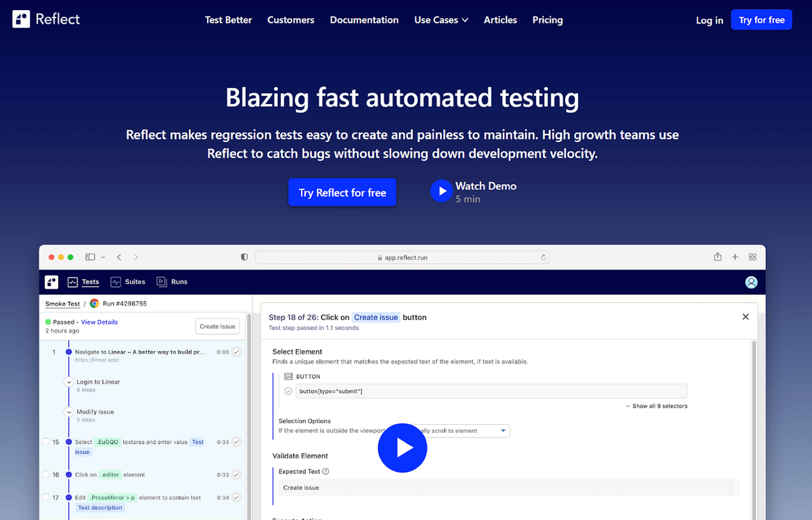
Task: Expand Show all 9 selectors
Action: 656,406
